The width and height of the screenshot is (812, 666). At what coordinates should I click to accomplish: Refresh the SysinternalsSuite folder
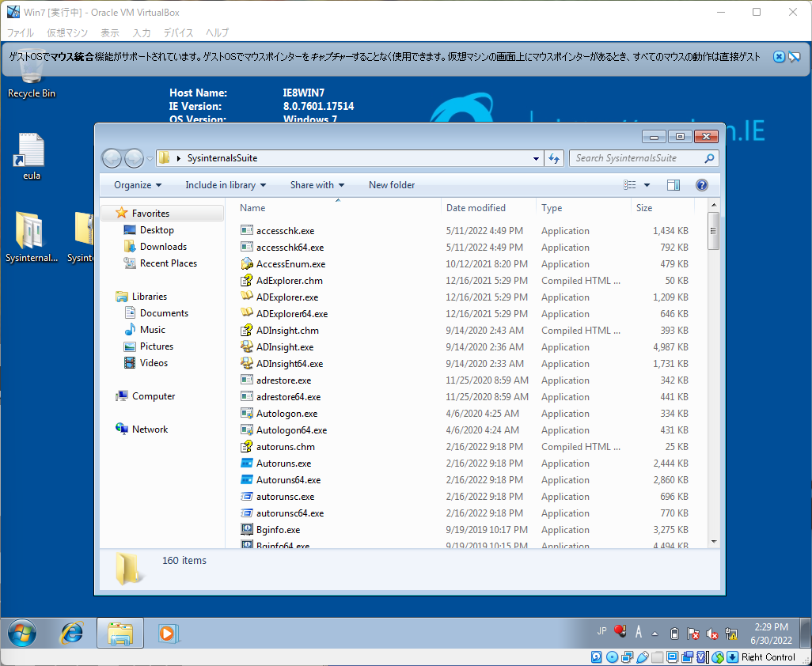(x=553, y=158)
